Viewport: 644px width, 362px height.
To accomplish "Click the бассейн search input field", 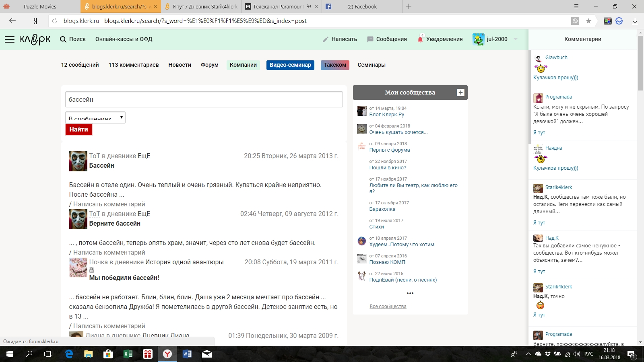I will pyautogui.click(x=204, y=99).
